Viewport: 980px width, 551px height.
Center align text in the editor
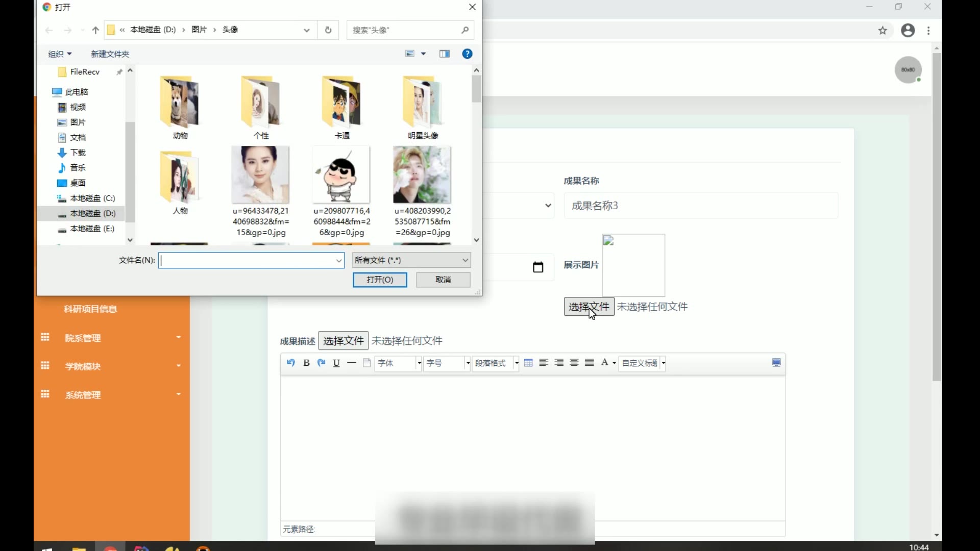(574, 363)
